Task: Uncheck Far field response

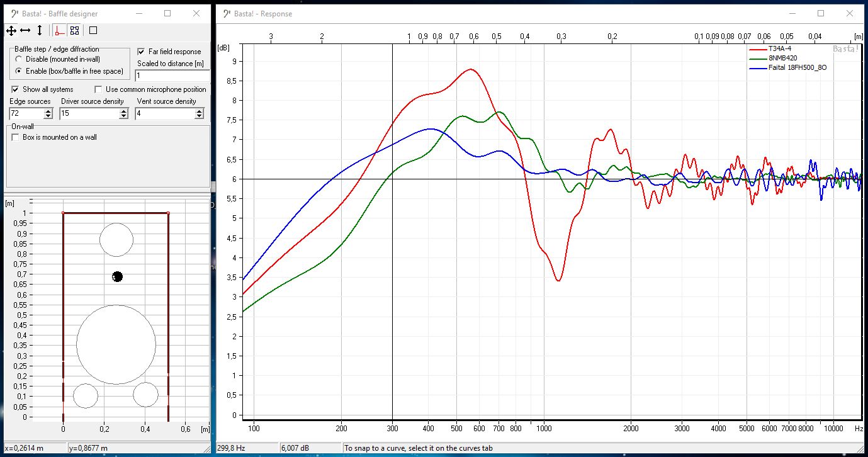Action: (141, 52)
